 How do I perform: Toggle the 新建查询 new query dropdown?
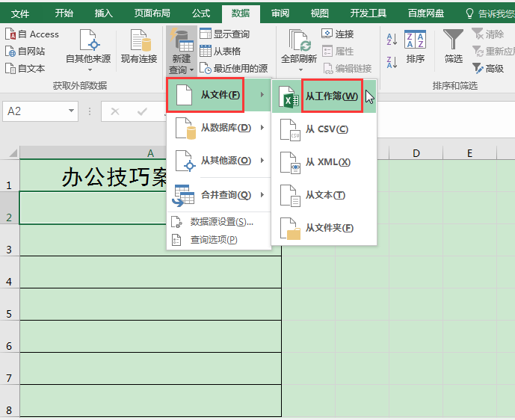click(182, 52)
